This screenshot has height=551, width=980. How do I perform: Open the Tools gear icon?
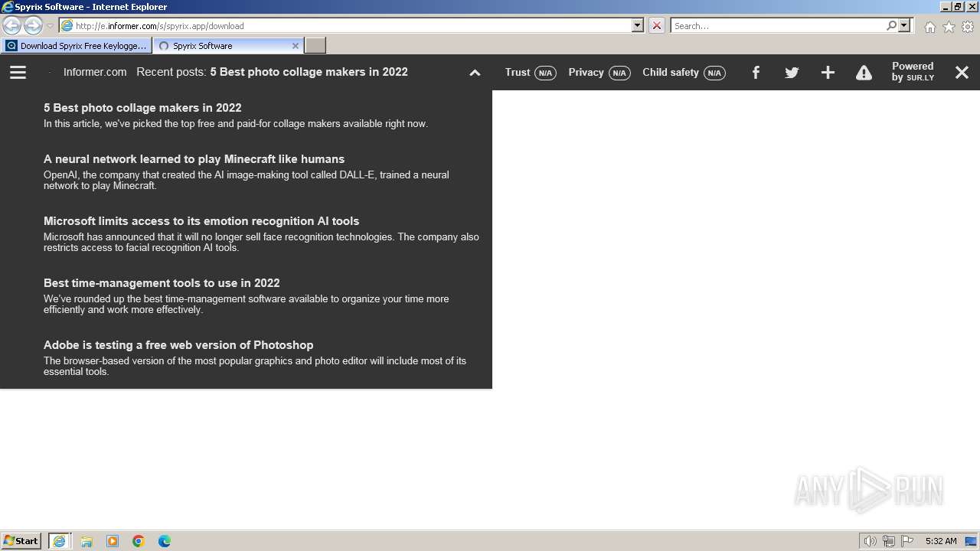pyautogui.click(x=968, y=27)
